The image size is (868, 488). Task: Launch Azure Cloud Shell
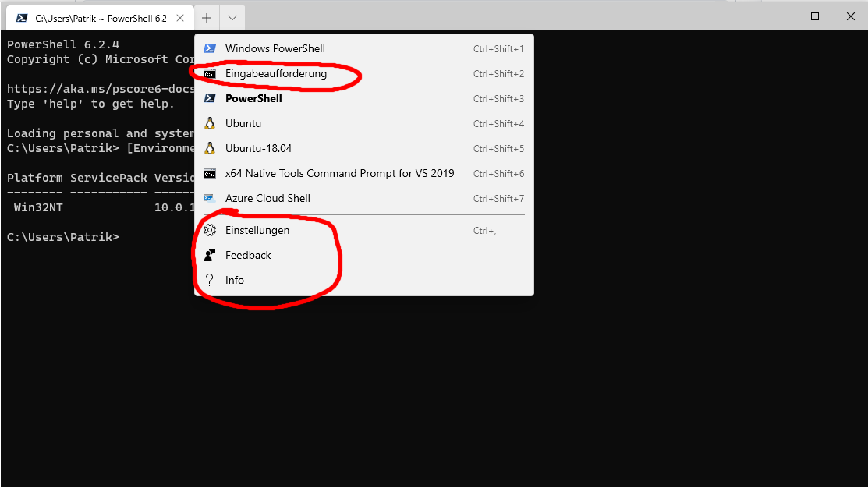click(364, 198)
